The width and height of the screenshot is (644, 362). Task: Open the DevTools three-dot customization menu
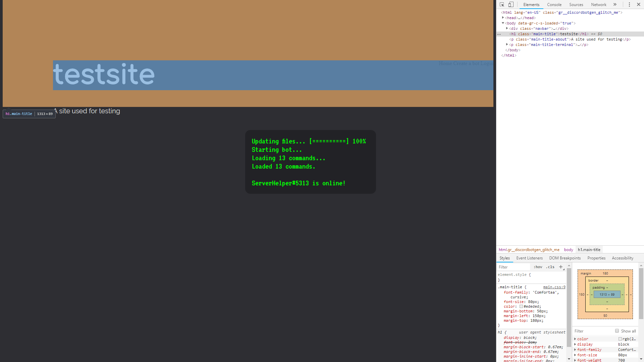click(x=629, y=4)
